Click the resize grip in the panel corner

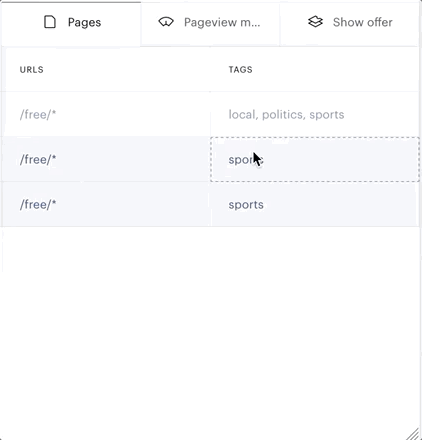tap(414, 434)
